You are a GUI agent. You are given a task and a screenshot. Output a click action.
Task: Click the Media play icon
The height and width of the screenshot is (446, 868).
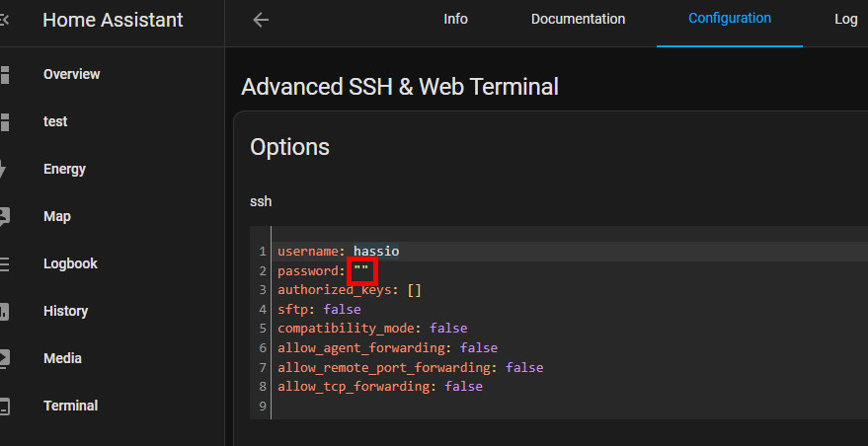point(4,358)
